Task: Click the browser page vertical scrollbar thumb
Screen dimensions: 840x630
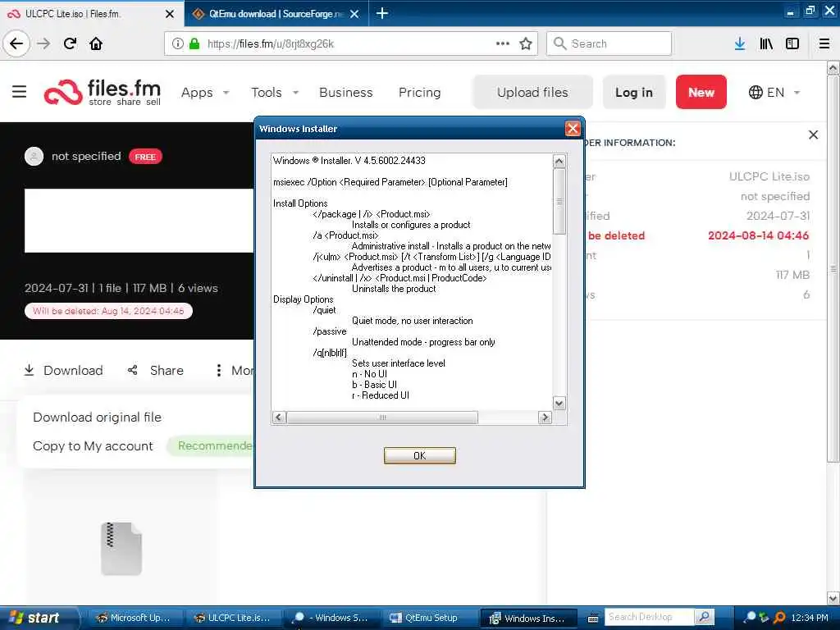Action: click(x=833, y=268)
